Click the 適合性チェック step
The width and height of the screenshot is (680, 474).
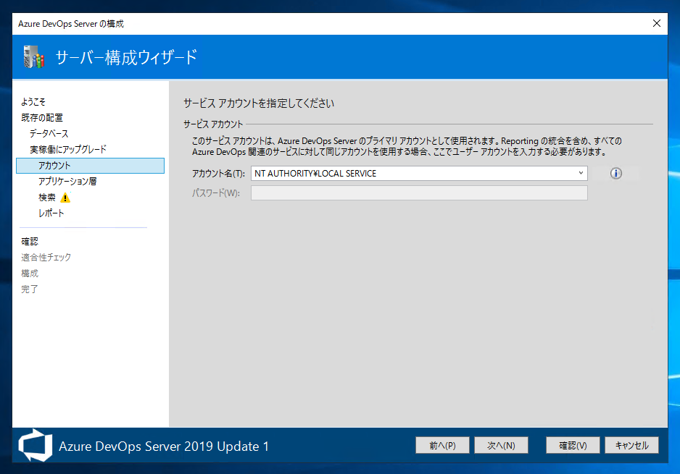pos(46,257)
